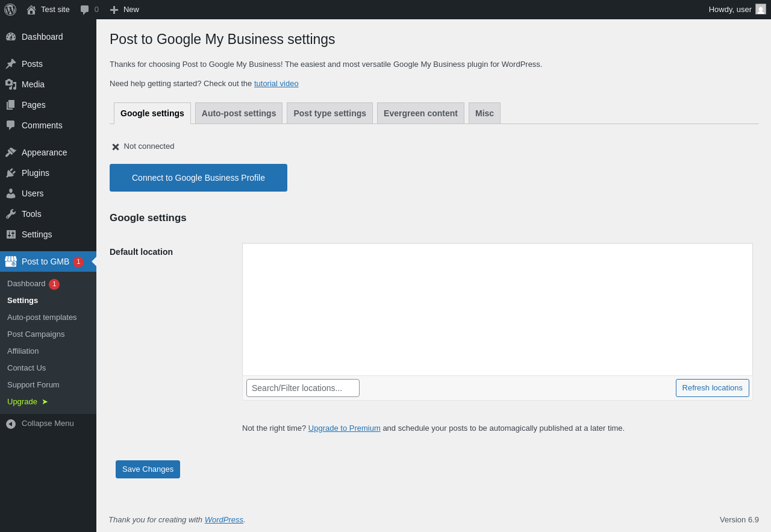Open Post Campaigns submenu item
Screen dimensions: 771x532
point(36,334)
